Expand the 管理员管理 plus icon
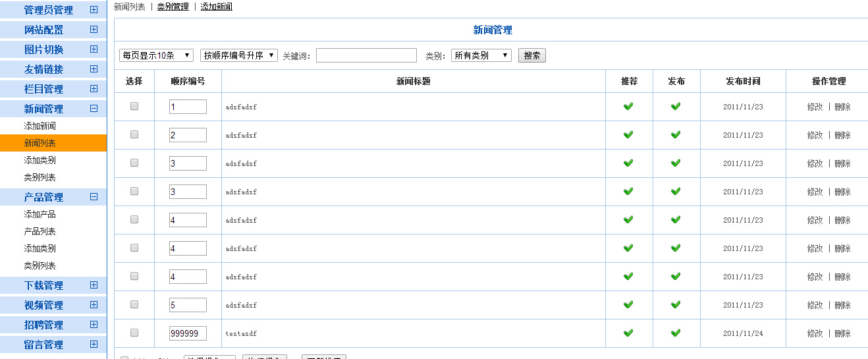 coord(94,10)
